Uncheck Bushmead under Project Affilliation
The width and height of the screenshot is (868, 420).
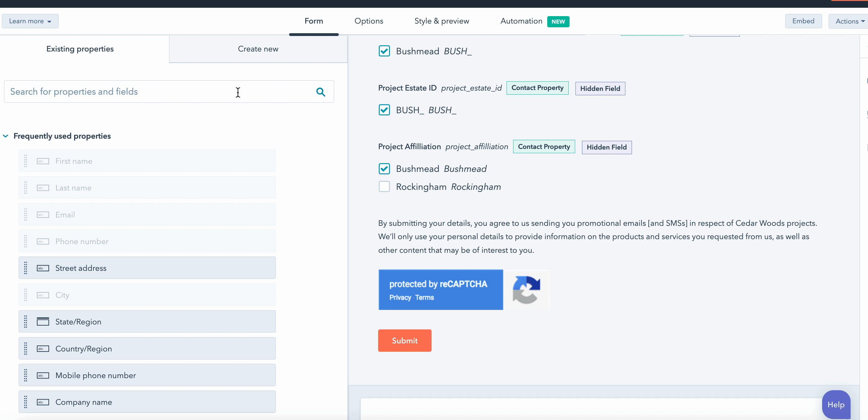[x=384, y=168]
